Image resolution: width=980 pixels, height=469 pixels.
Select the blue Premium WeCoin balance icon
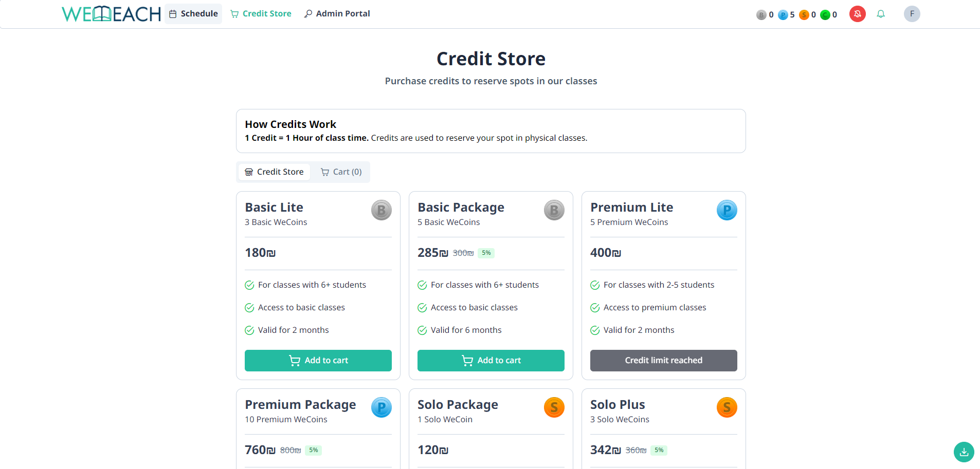pyautogui.click(x=784, y=14)
